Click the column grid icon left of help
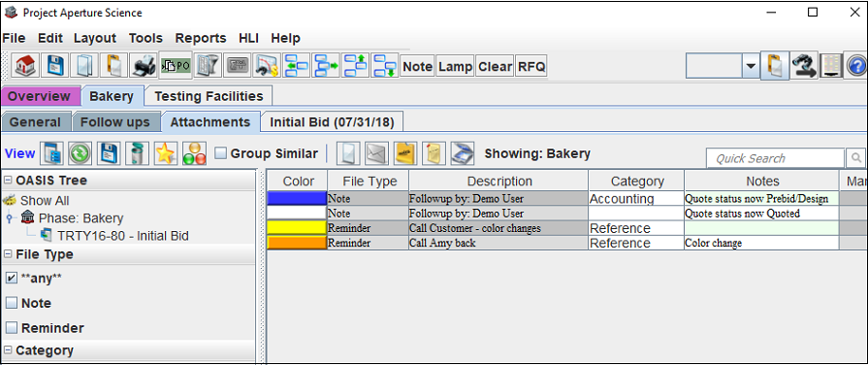This screenshot has height=365, width=868. click(831, 66)
